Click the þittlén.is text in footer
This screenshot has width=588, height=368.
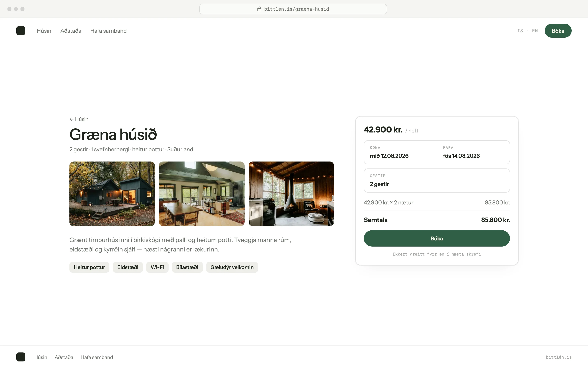(559, 357)
